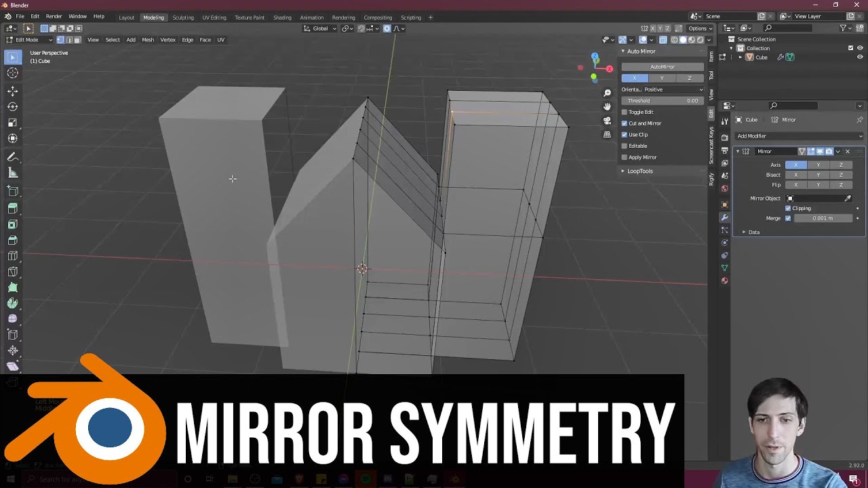Select the Measure tool

(x=12, y=172)
